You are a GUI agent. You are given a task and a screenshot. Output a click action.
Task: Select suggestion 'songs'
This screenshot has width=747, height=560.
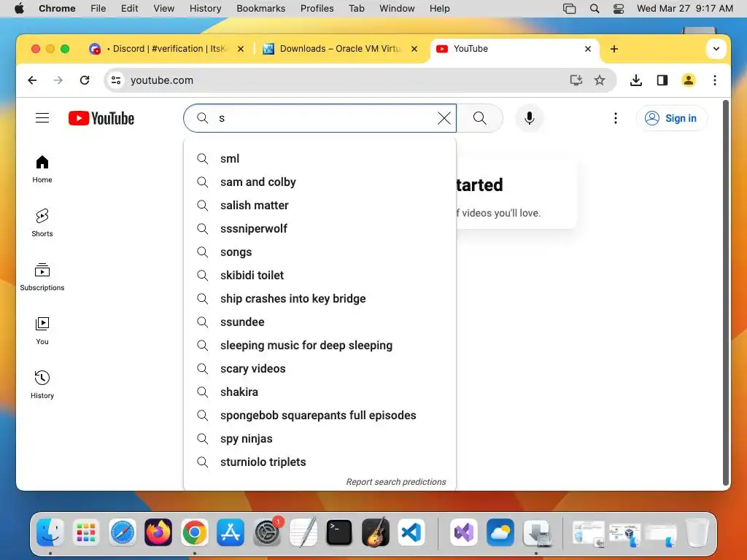coord(320,252)
